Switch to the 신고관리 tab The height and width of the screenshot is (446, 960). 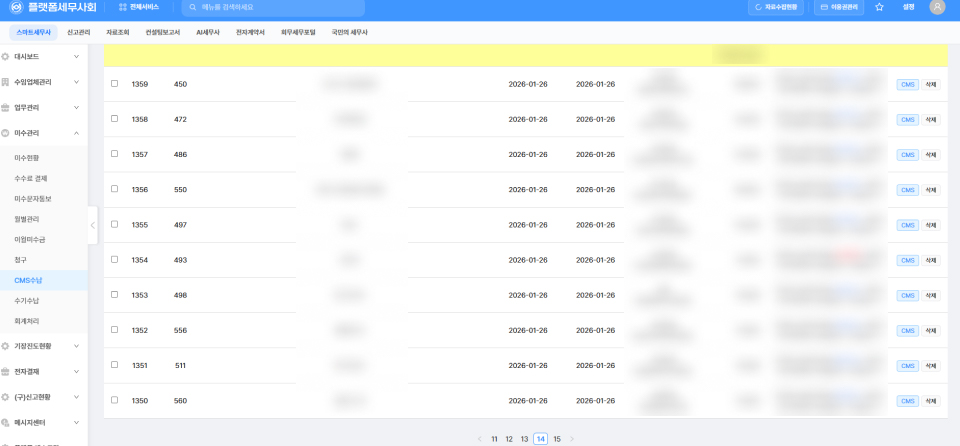tap(78, 33)
